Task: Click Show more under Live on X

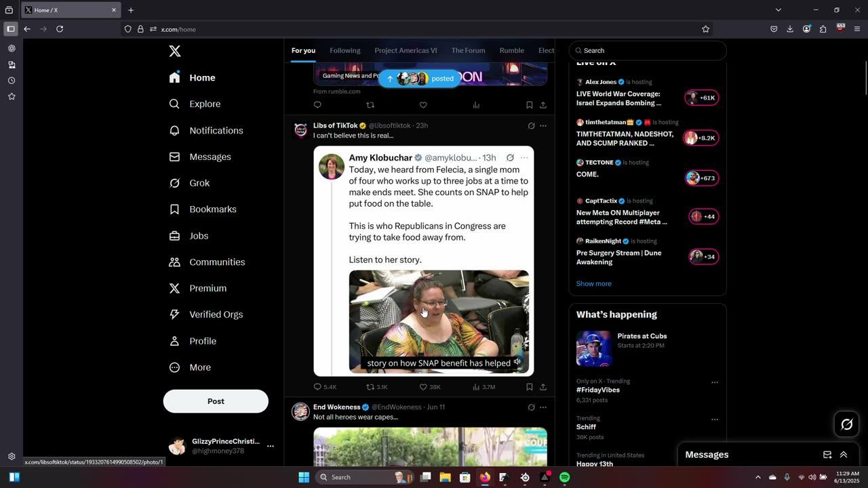Action: (x=593, y=283)
